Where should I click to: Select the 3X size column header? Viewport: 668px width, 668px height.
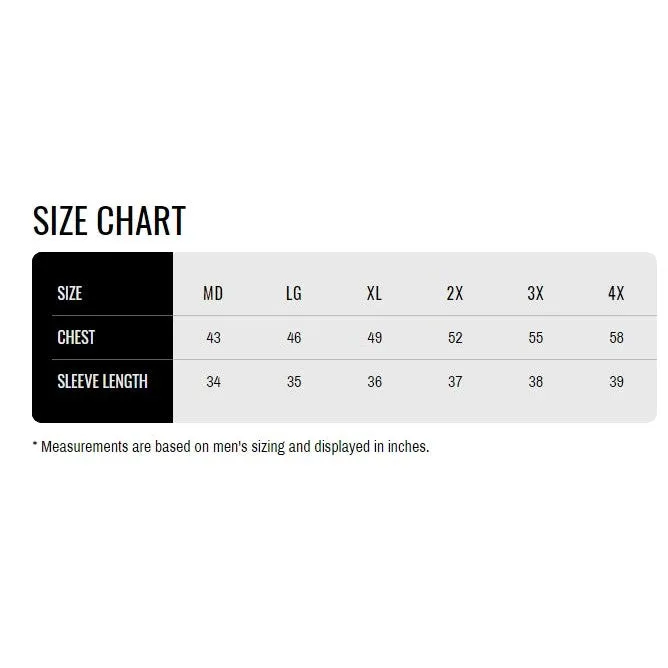536,293
